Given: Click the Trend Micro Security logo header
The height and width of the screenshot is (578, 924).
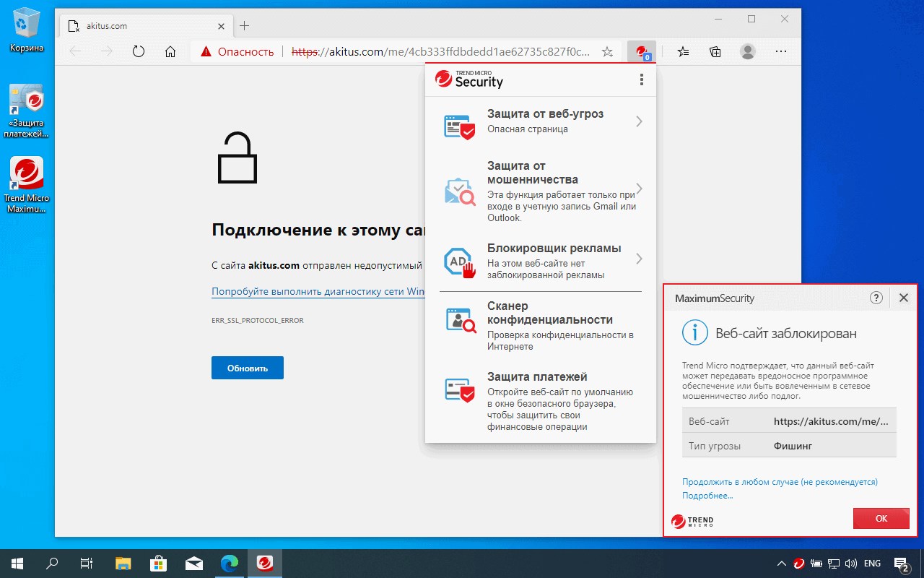Looking at the screenshot, I should click(x=469, y=79).
